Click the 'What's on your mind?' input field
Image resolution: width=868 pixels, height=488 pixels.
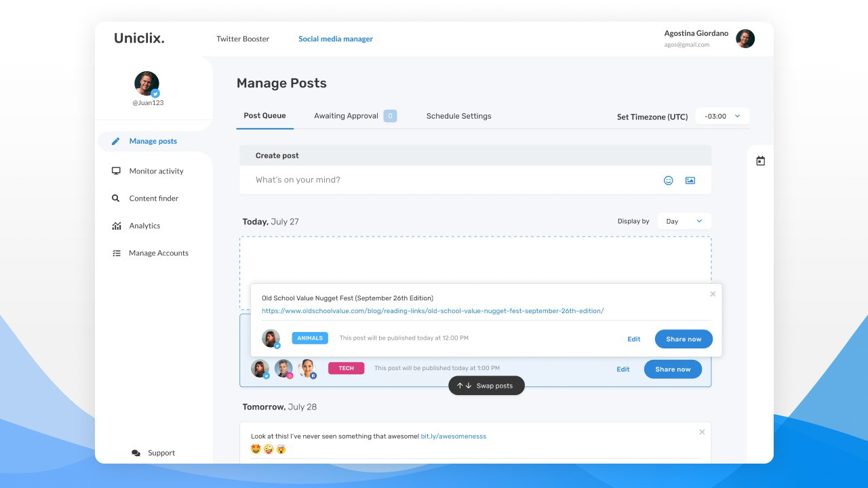click(x=448, y=180)
